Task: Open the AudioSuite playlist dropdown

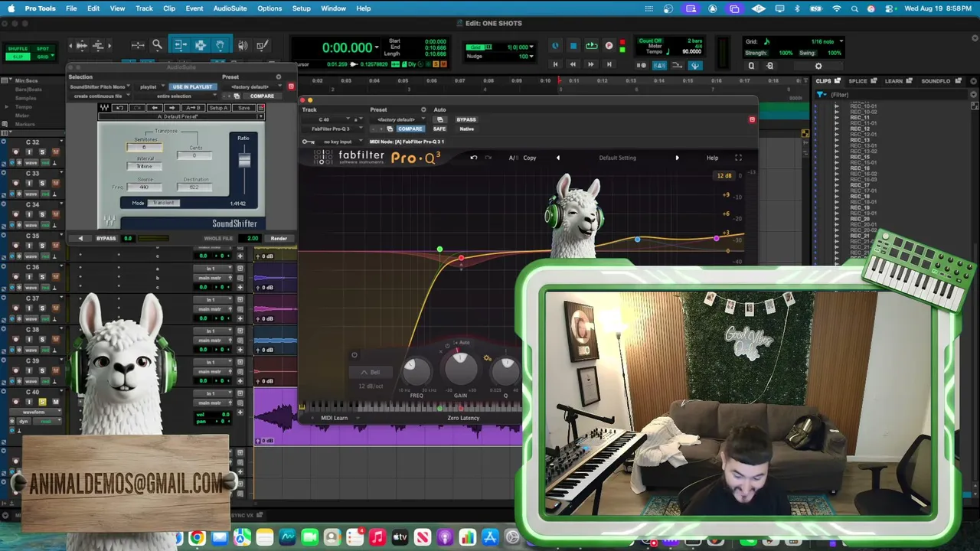Action: tap(149, 86)
